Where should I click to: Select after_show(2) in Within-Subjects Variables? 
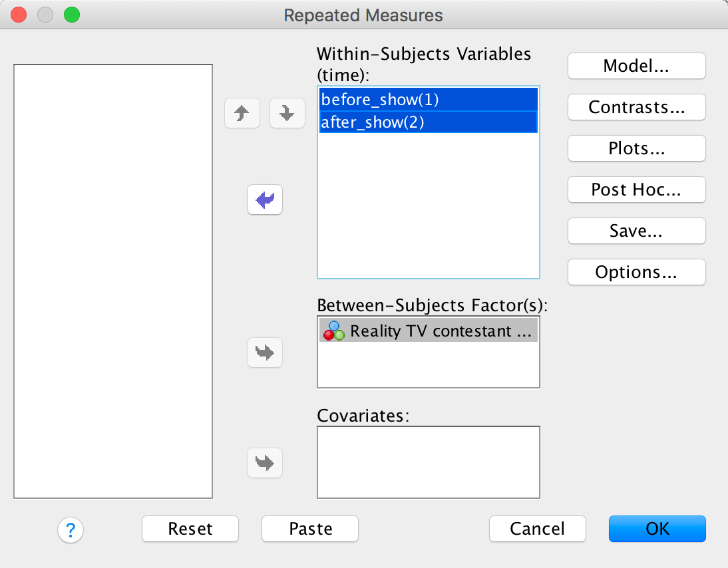pyautogui.click(x=428, y=122)
